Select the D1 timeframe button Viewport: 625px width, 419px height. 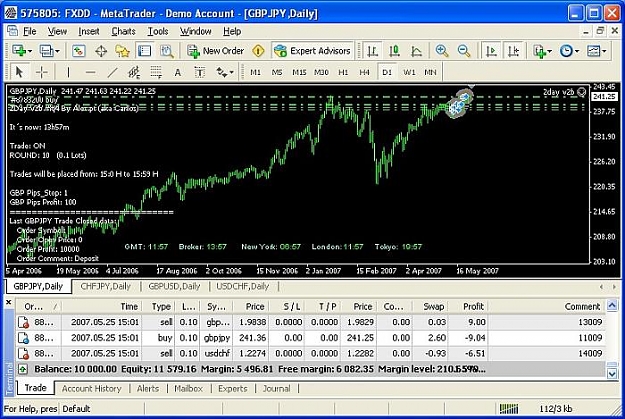tap(387, 72)
